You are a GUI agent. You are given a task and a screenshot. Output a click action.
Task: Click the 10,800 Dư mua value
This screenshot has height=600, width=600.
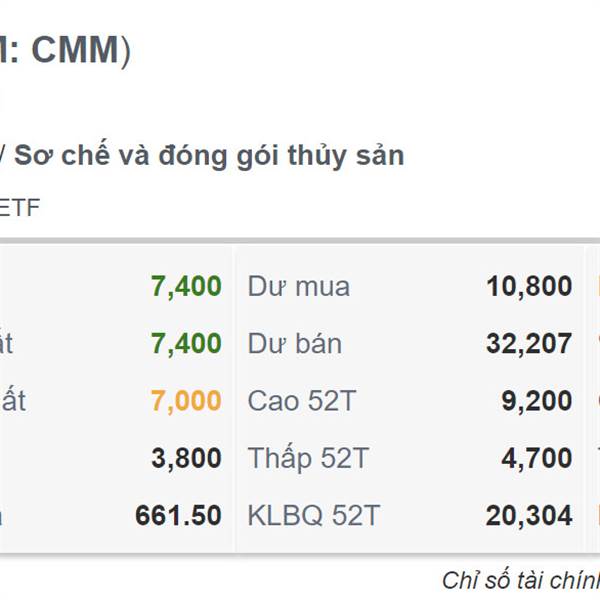529,286
